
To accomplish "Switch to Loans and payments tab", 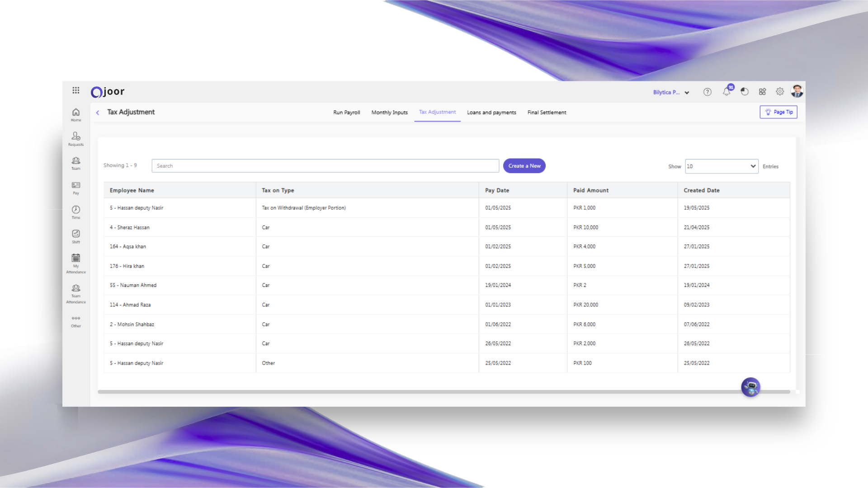I will 491,113.
